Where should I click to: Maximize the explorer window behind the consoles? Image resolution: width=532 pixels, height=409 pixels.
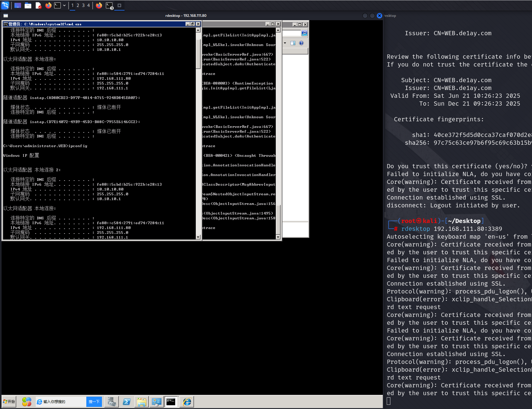tap(300, 24)
